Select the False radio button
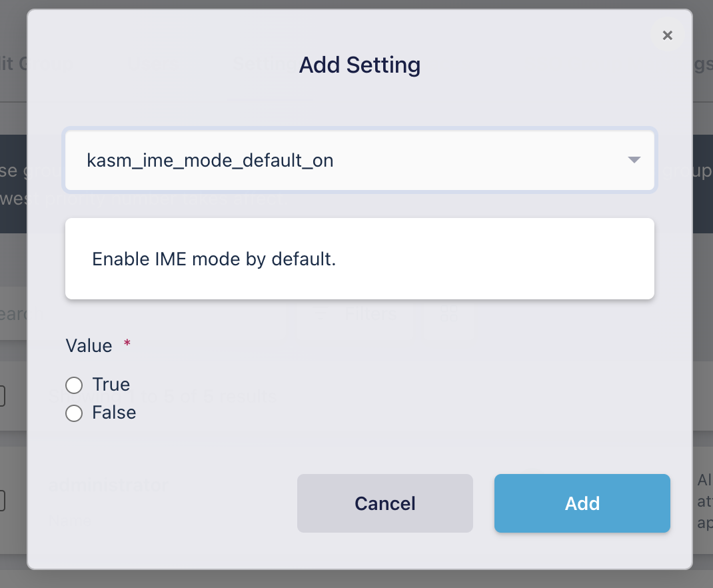 tap(74, 413)
